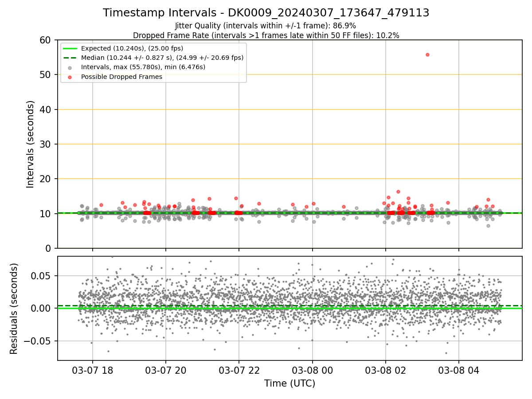This screenshot has width=532, height=399.
Task: Select legend entry "Expected (10.240s), (25.00 fps)"
Action: (132, 48)
